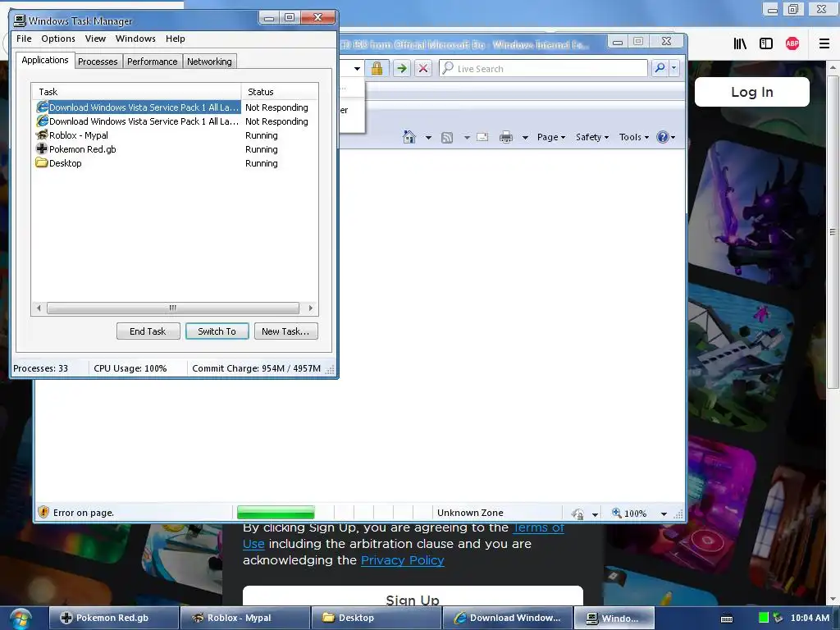The image size is (840, 630).
Task: Switch to the Performance tab
Action: point(152,62)
